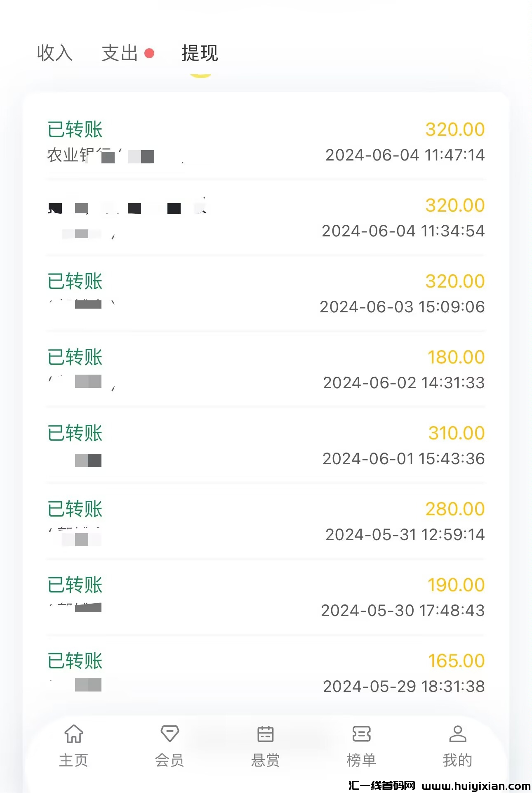Click the www.huiyixian.com watermark link
Screen dimensions: 532x793
[x=476, y=786]
